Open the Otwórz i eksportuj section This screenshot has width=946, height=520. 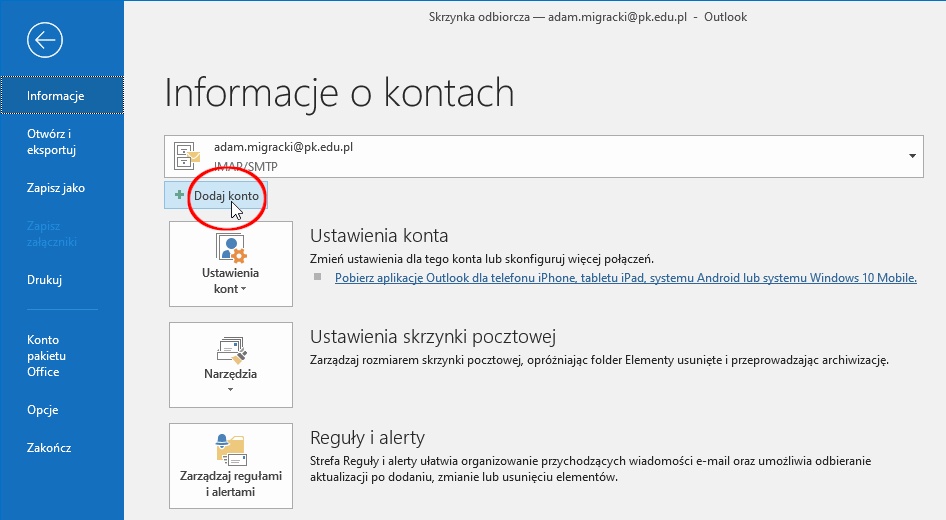click(52, 142)
